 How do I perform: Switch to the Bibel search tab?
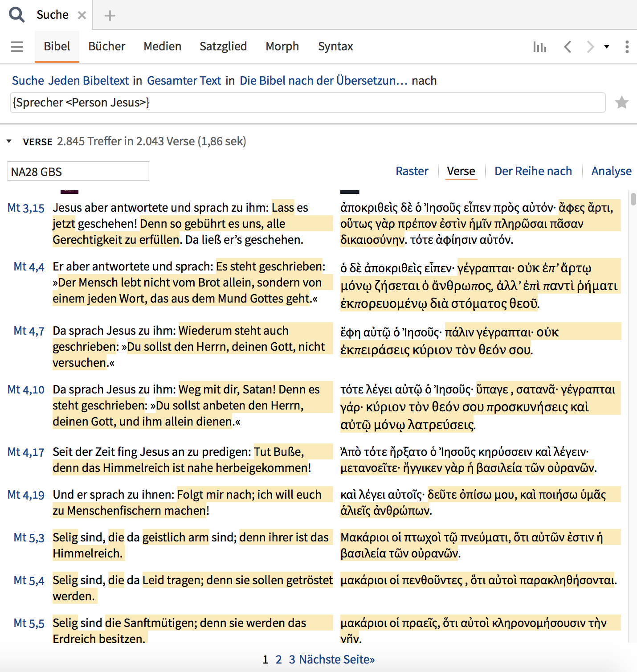(x=57, y=46)
